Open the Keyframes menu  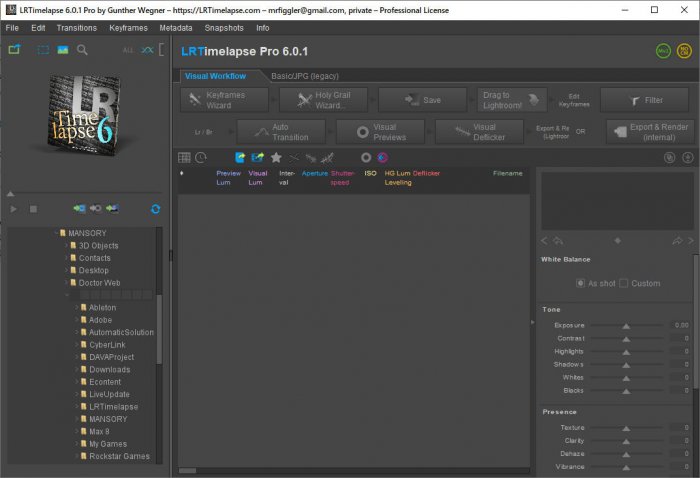click(x=128, y=28)
